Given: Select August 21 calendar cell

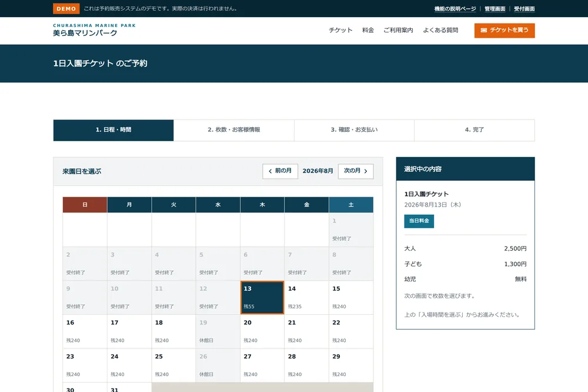Looking at the screenshot, I should [306, 331].
